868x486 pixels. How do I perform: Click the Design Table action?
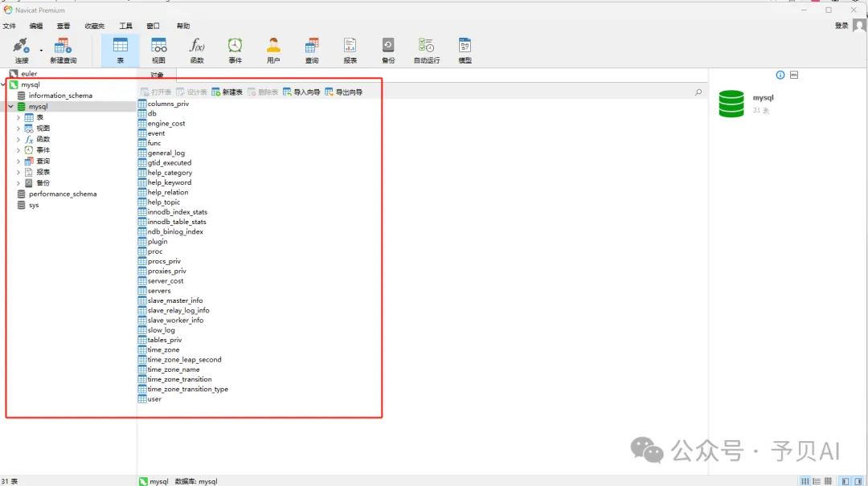(191, 92)
